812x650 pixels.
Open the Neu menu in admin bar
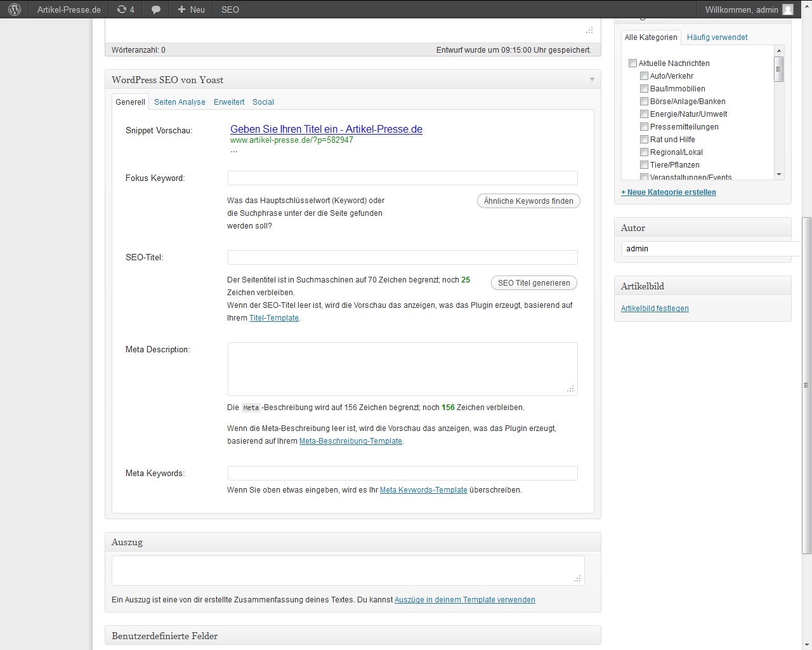point(191,10)
